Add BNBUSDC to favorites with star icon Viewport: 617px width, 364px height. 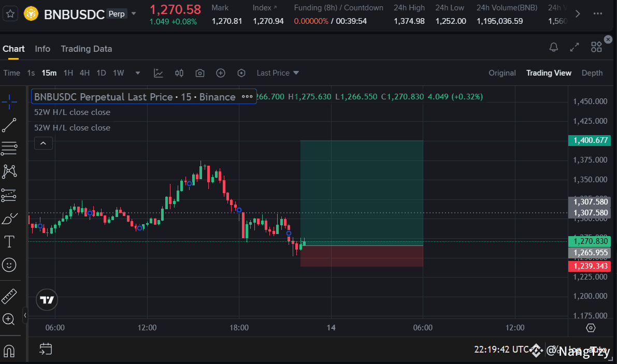click(10, 14)
